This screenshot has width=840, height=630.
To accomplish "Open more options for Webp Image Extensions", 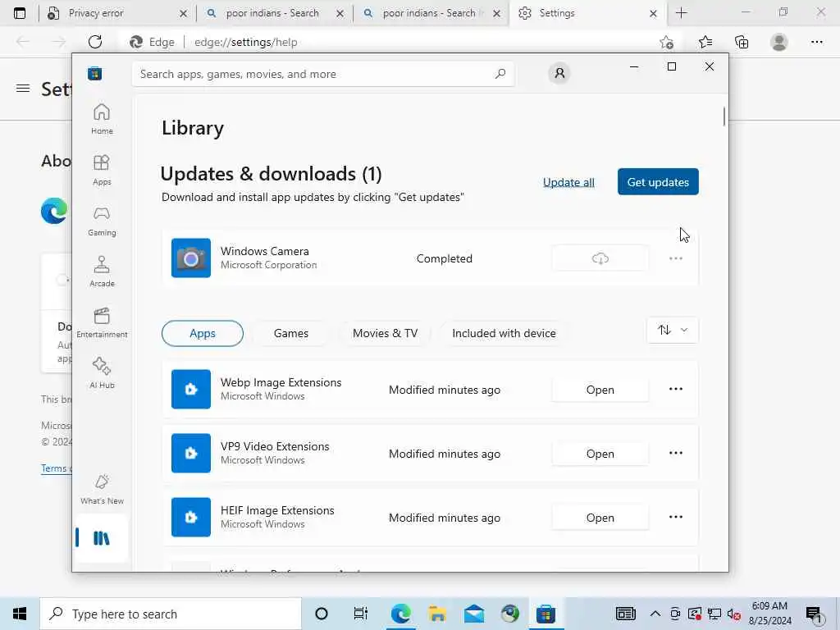I will (676, 389).
